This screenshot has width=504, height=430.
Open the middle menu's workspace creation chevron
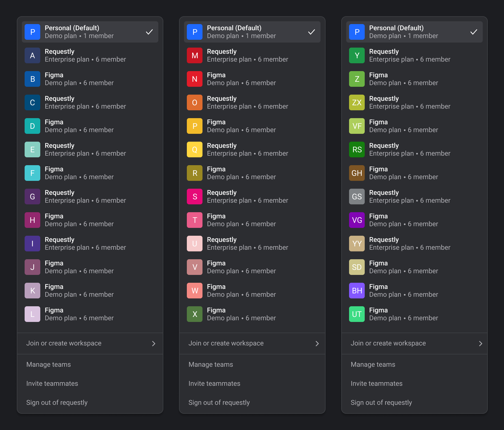317,343
